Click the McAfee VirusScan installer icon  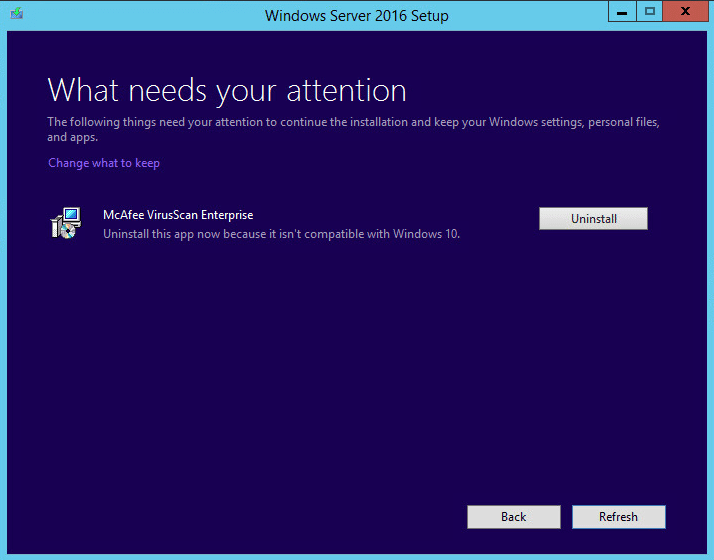point(66,223)
